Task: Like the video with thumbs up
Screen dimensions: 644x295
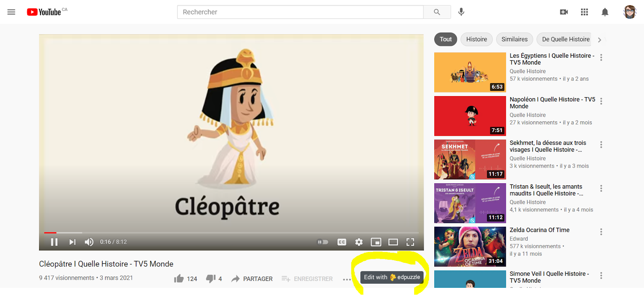Action: tap(186, 279)
